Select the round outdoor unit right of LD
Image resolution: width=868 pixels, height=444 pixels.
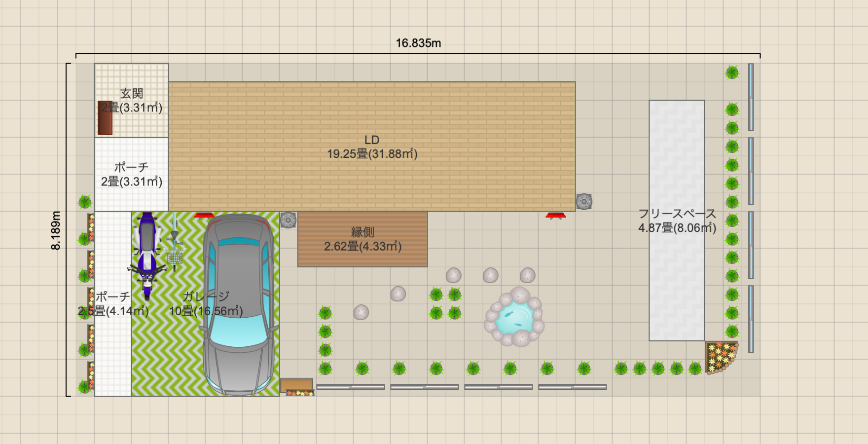(x=584, y=201)
